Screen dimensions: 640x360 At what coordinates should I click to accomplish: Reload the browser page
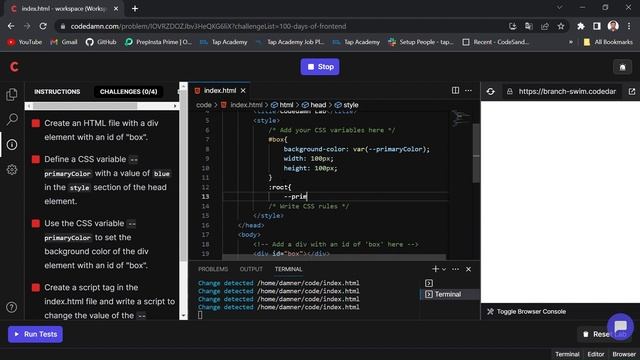(43, 26)
